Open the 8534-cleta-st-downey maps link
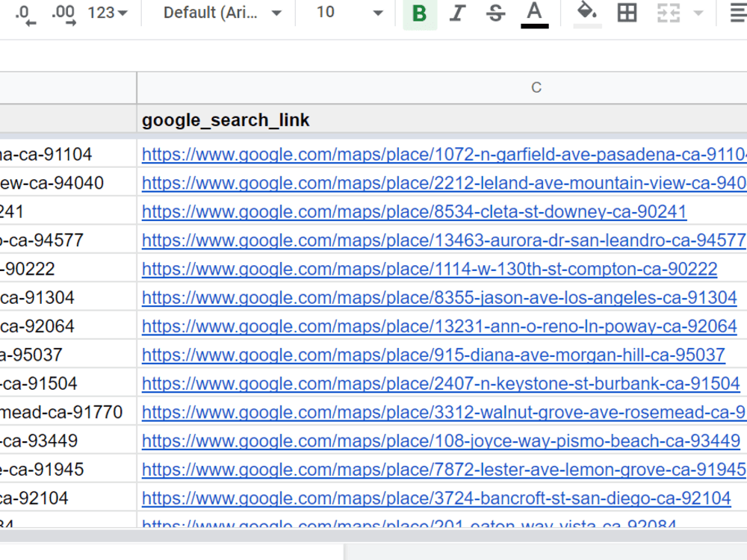Image resolution: width=747 pixels, height=560 pixels. point(414,211)
